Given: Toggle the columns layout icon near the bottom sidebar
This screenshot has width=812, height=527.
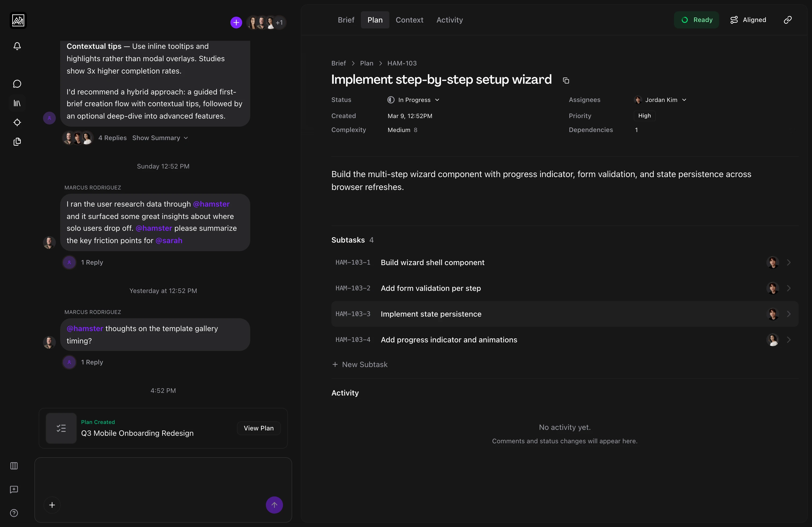Looking at the screenshot, I should click(x=14, y=466).
